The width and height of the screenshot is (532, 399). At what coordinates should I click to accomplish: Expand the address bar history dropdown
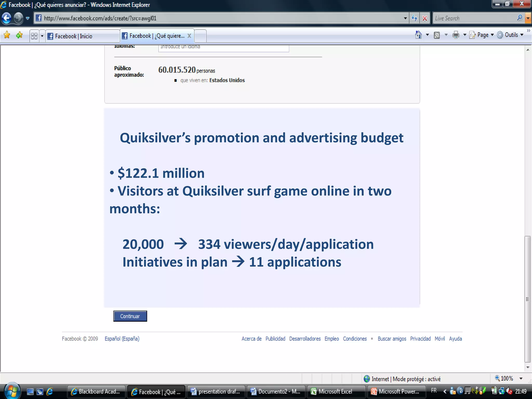(405, 18)
